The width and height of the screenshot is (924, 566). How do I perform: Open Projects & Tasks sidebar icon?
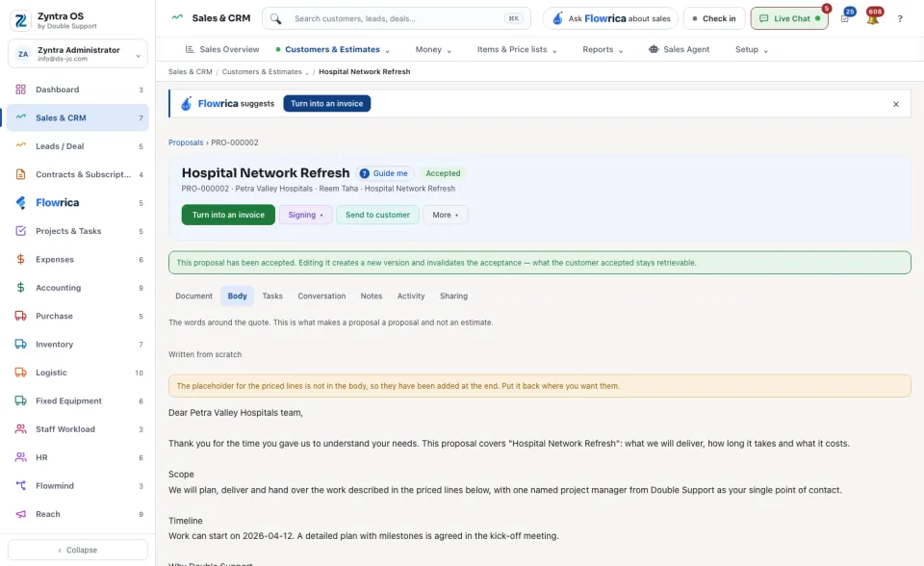pos(20,231)
